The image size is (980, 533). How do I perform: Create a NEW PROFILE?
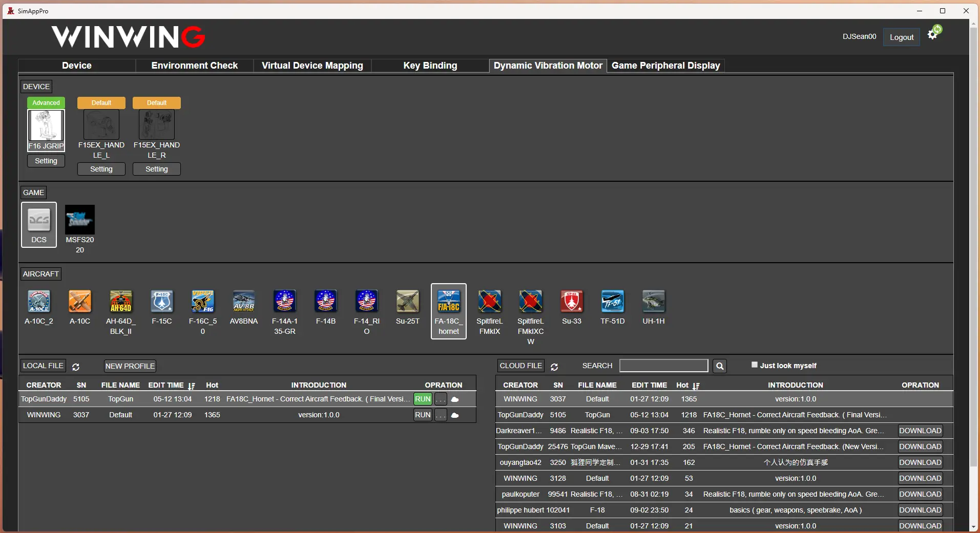tap(130, 366)
